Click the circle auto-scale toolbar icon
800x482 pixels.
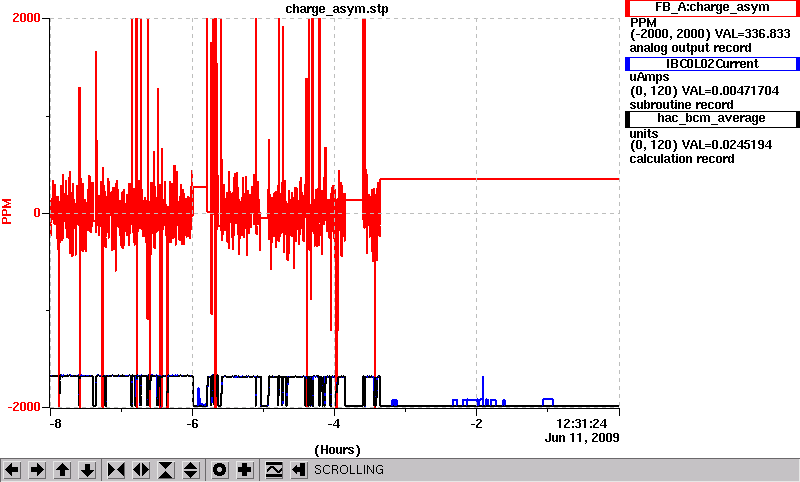tap(219, 470)
